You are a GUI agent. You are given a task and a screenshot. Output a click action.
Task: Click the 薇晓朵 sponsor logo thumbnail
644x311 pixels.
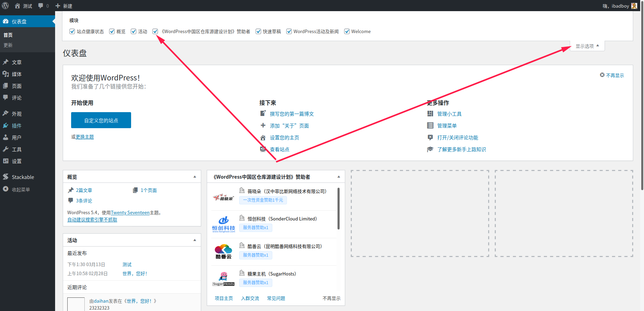pyautogui.click(x=223, y=197)
